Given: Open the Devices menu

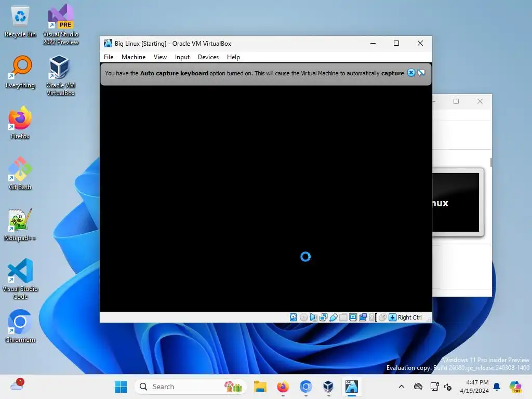Looking at the screenshot, I should click(x=208, y=57).
